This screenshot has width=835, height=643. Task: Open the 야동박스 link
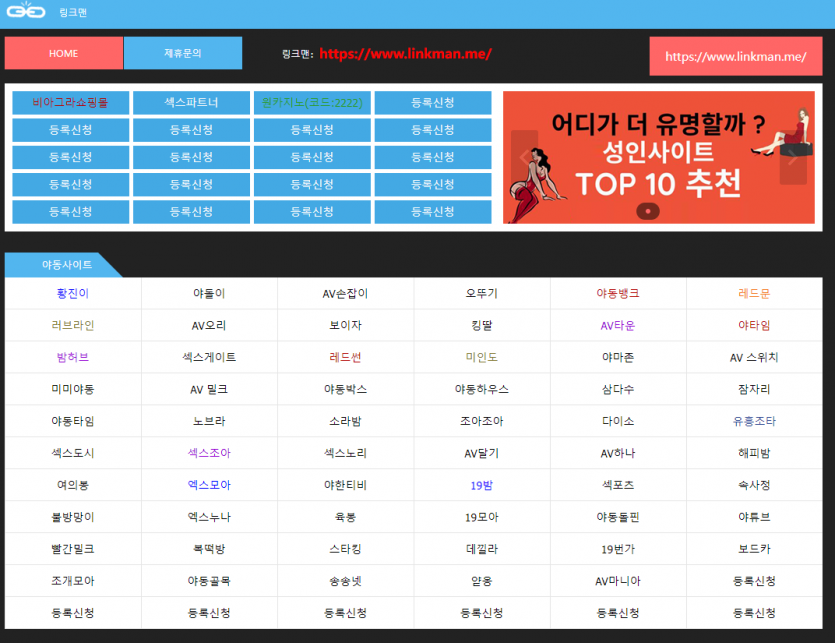click(x=345, y=389)
